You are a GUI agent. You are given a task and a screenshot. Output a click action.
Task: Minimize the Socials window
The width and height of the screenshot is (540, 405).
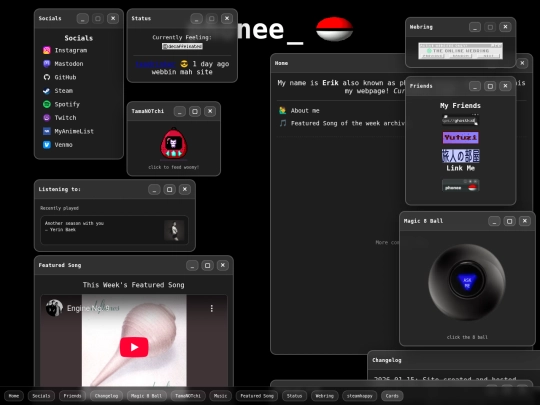(83, 19)
